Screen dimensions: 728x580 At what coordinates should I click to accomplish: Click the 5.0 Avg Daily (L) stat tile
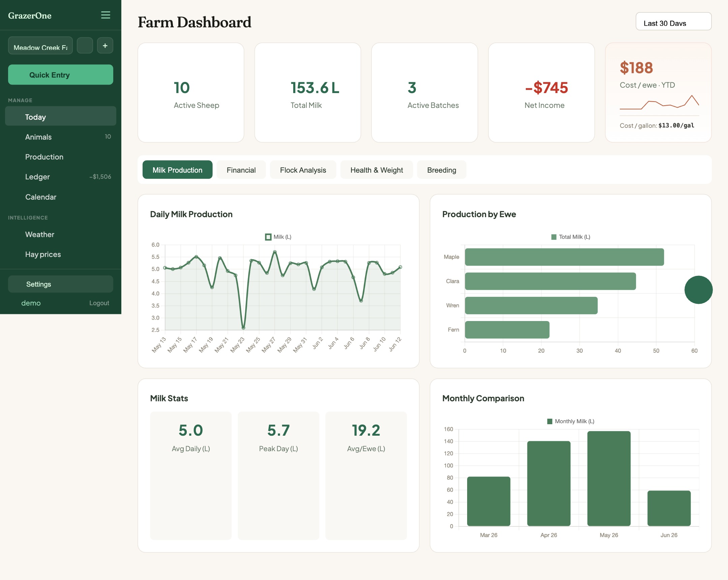[191, 475]
